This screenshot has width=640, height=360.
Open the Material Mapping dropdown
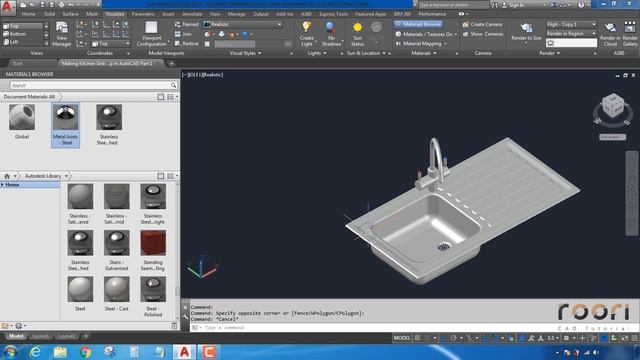click(x=421, y=44)
